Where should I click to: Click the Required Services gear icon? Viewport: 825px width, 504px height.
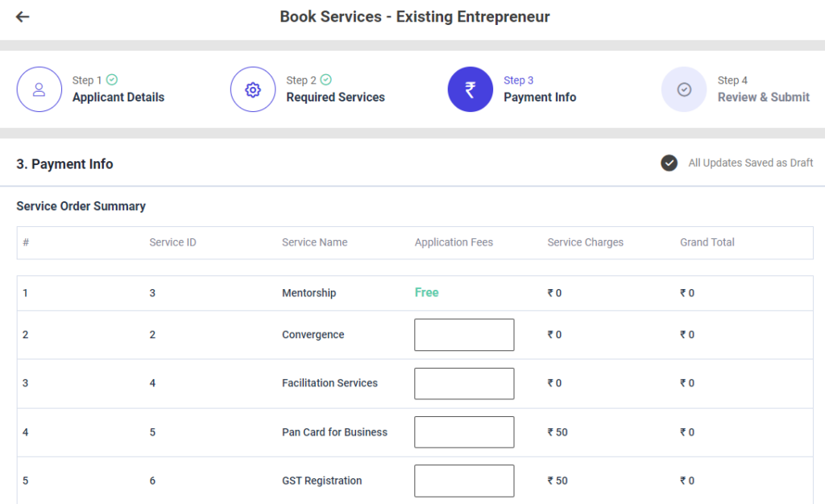click(253, 89)
